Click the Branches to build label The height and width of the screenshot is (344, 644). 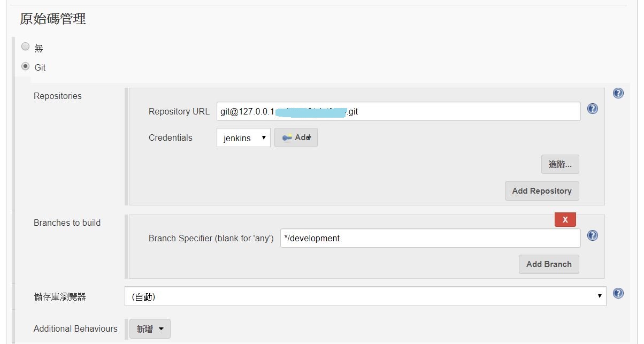tap(67, 223)
